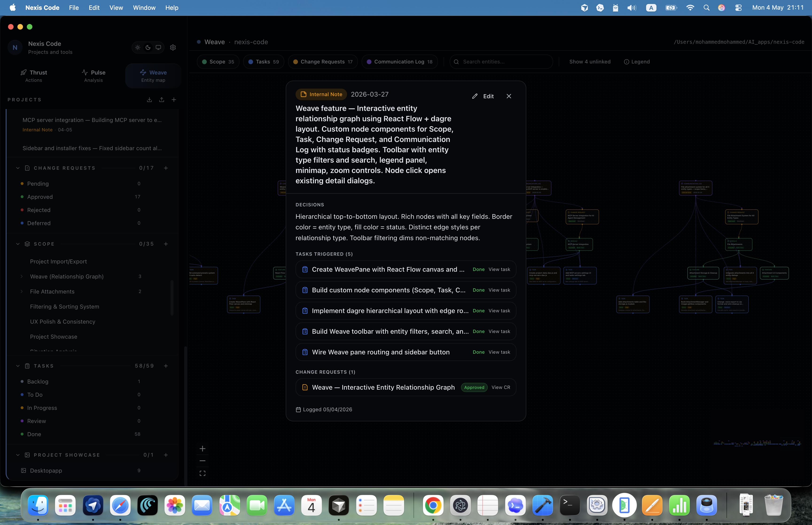Toggle the Communication Log entity filter

[x=400, y=62]
